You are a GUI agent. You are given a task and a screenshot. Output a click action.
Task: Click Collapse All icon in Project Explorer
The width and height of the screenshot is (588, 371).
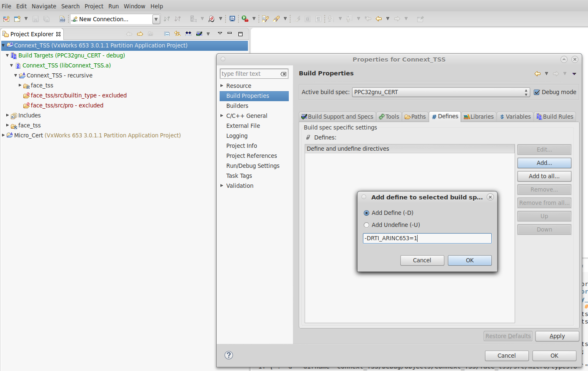167,34
